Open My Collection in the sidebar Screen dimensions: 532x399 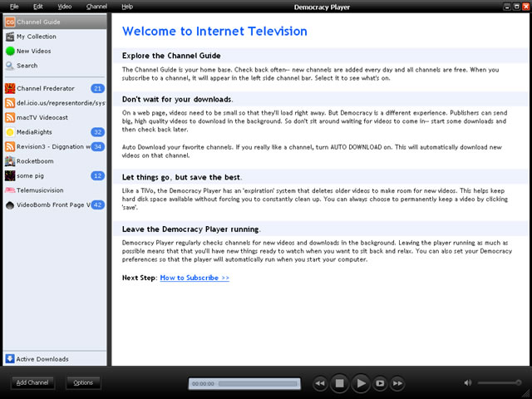pyautogui.click(x=55, y=37)
